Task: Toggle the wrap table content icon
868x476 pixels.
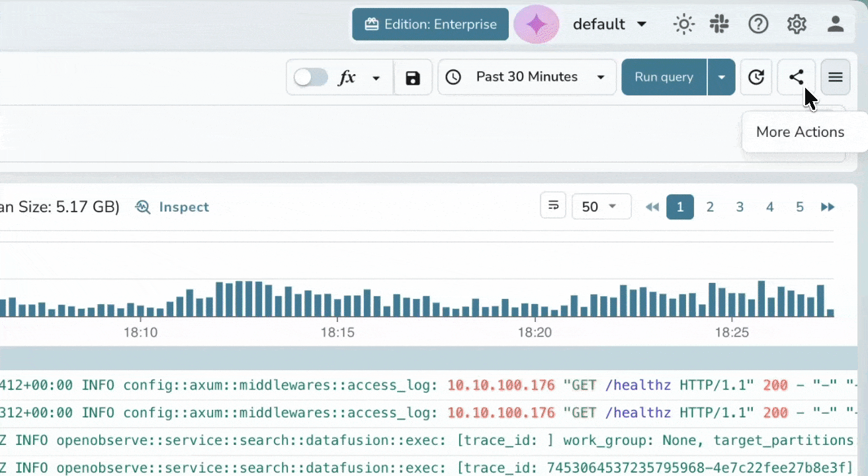Action: coord(553,206)
